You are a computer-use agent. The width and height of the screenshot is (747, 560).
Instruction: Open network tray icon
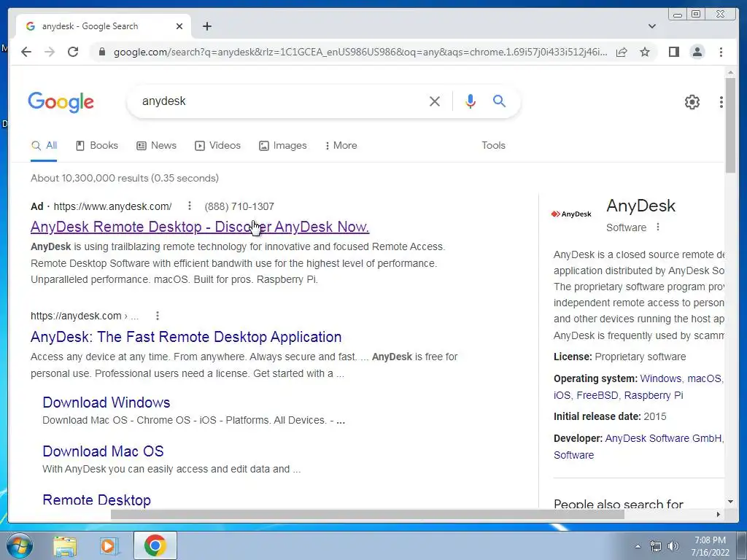[x=656, y=546]
